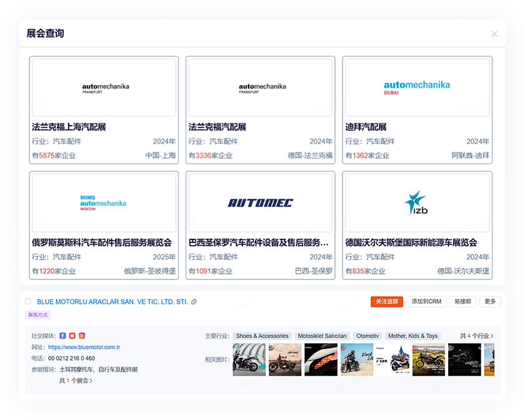The image size is (525, 420).
Task: Click the IZB star logo
Action: coord(417,202)
